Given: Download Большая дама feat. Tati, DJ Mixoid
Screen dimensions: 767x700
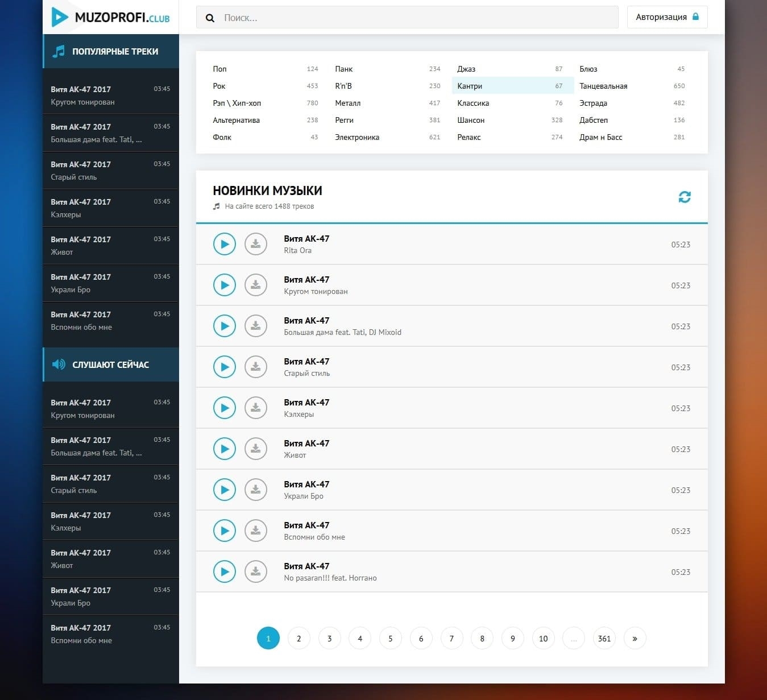Looking at the screenshot, I should point(256,326).
